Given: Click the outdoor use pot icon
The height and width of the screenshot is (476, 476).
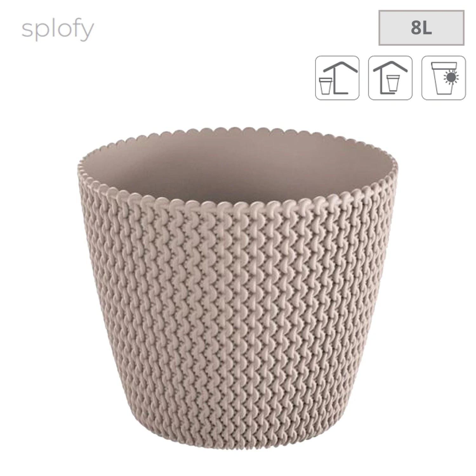Looking at the screenshot, I should [337, 78].
